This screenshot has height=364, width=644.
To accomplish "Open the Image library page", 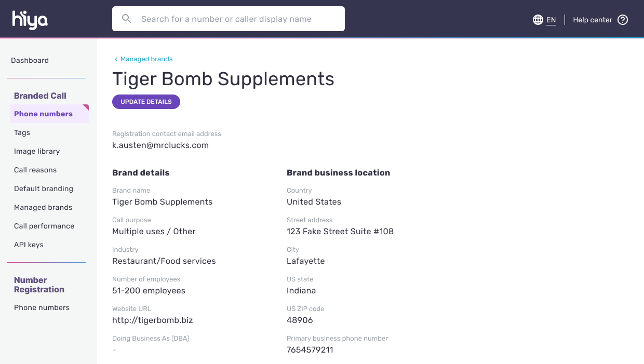I will (37, 151).
